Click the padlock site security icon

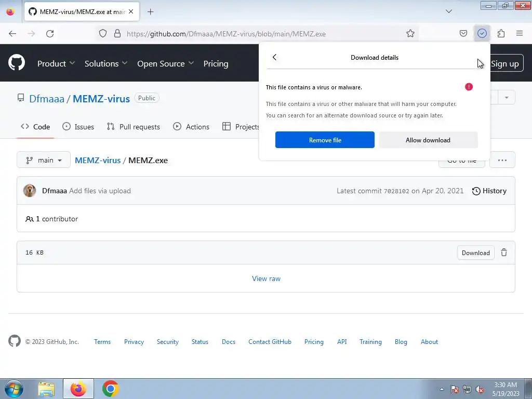click(117, 34)
